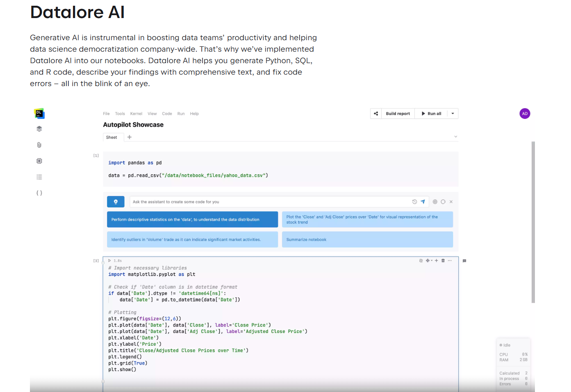Choose 'Summarize notebook' suggestion
This screenshot has width=571, height=392.
coord(367,239)
